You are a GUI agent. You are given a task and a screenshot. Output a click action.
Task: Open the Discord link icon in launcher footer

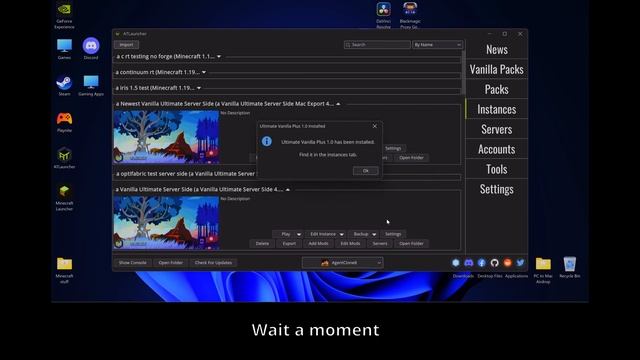coord(469,263)
